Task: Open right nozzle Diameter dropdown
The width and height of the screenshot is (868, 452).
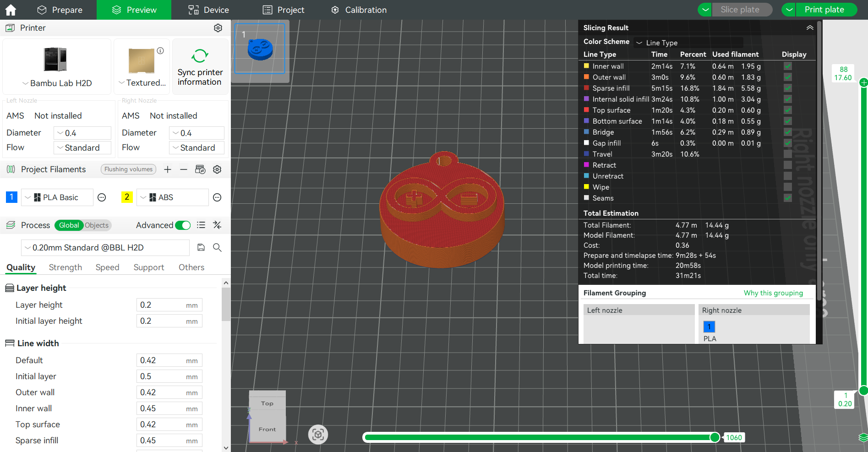Action: pyautogui.click(x=197, y=133)
